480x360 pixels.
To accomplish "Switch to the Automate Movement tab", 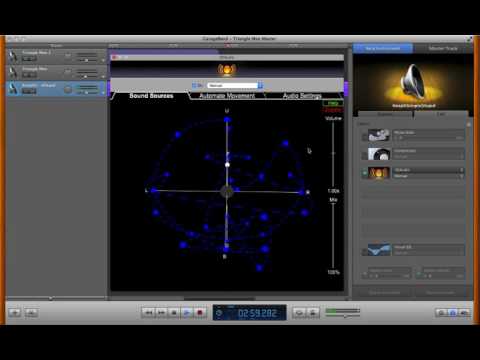I will pos(227,96).
